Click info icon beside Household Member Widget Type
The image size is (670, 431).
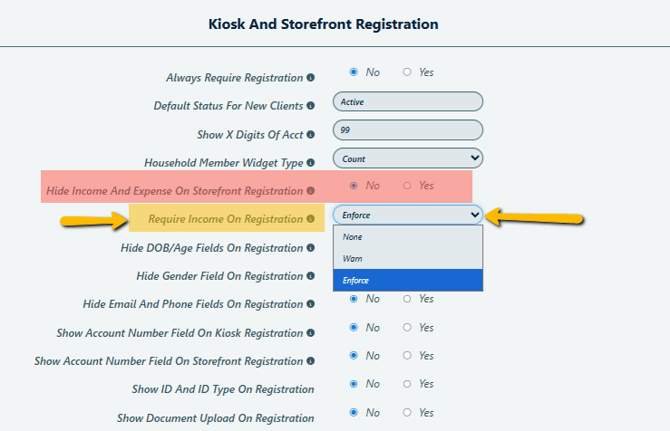click(x=311, y=163)
